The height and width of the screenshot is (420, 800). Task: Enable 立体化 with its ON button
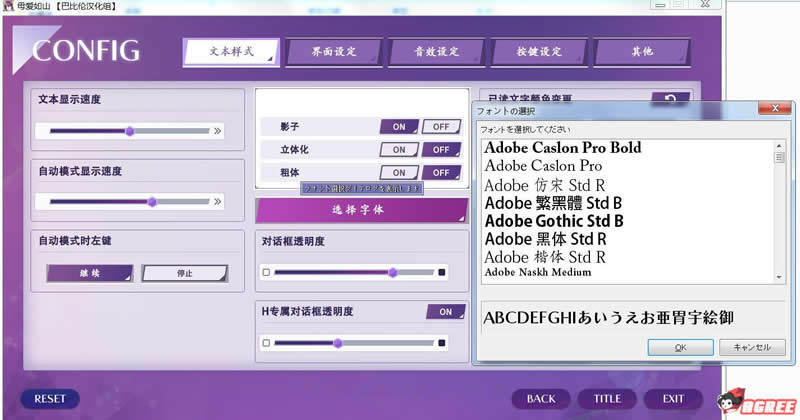coord(399,149)
